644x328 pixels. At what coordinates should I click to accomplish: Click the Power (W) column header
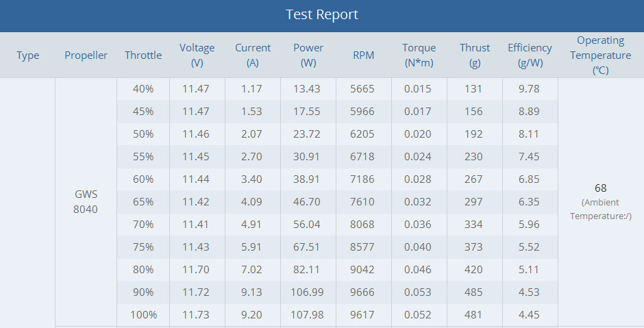[308, 55]
